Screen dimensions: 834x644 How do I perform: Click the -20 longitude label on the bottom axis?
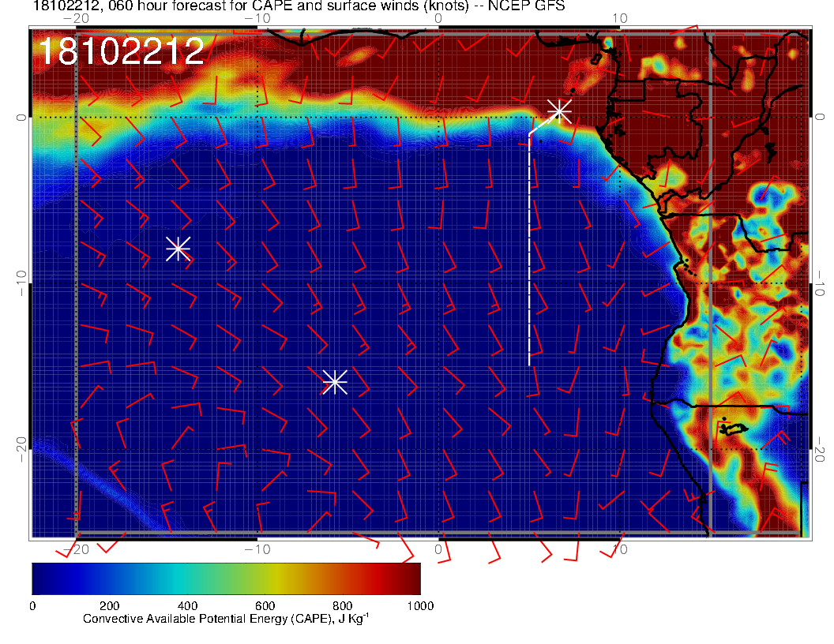(x=76, y=549)
